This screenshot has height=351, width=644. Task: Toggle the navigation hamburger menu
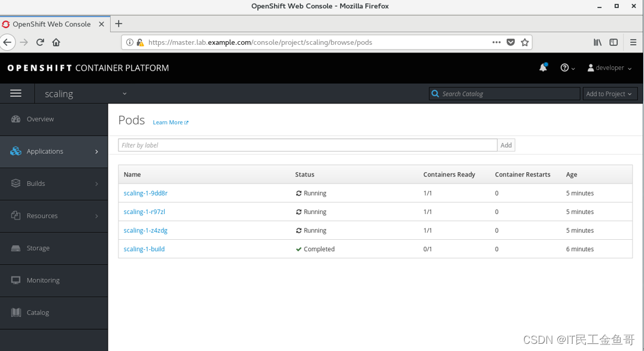pos(16,94)
